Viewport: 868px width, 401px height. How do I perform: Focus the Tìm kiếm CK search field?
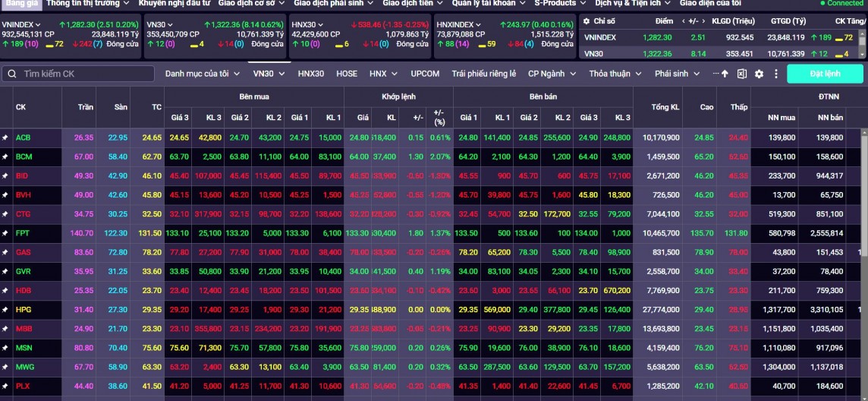[83, 74]
